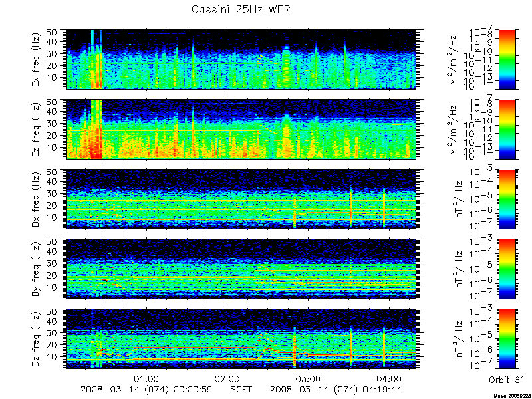Click the 01:00 time axis marker
This screenshot has height=399, width=532.
click(x=146, y=378)
